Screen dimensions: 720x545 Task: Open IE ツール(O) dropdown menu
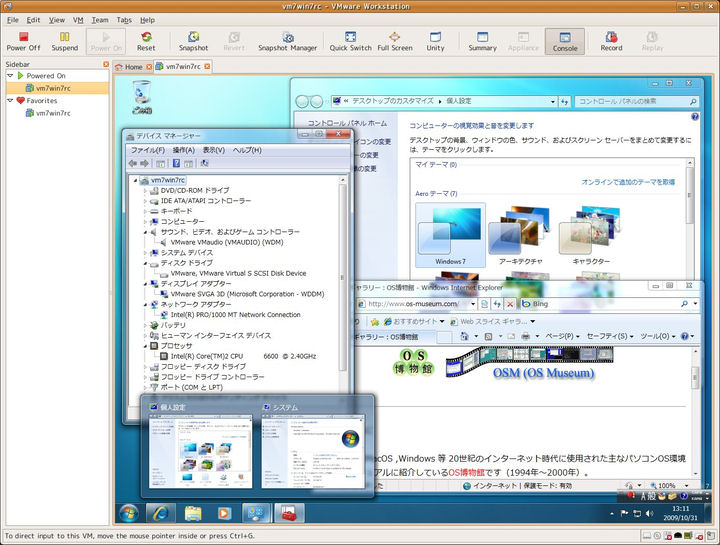point(658,336)
